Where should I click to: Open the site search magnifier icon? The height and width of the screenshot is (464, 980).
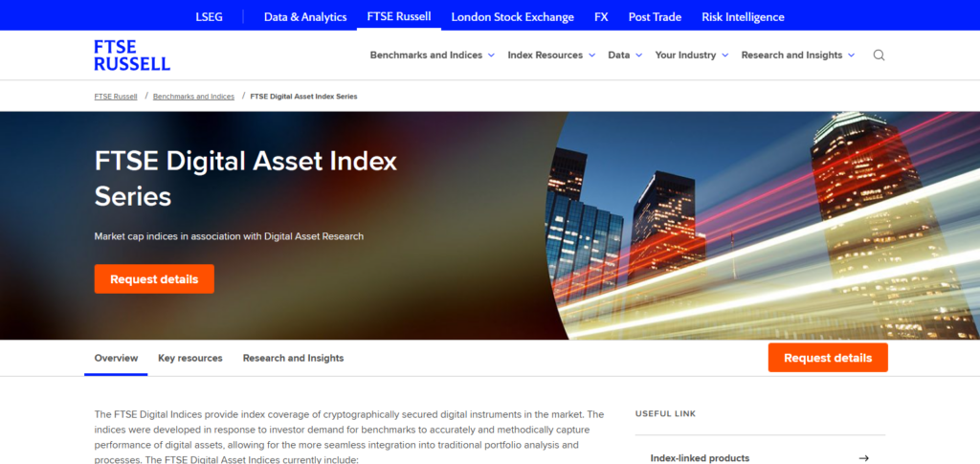click(x=879, y=55)
